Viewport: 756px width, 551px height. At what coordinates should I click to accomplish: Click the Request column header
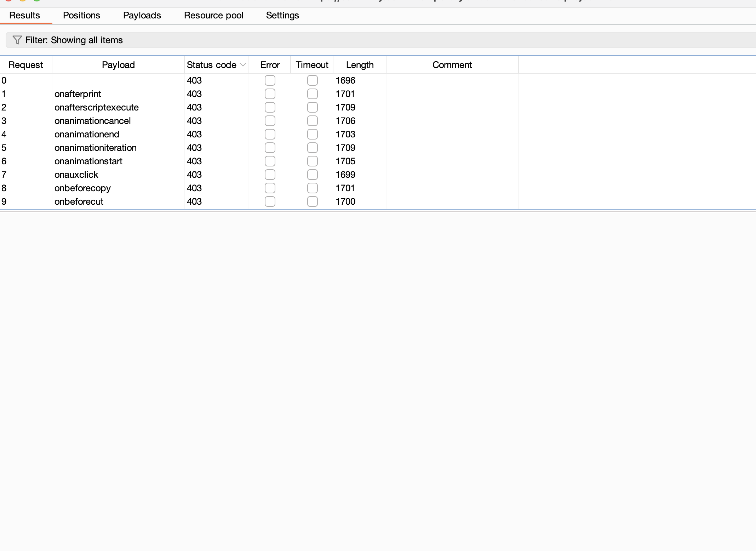(25, 65)
